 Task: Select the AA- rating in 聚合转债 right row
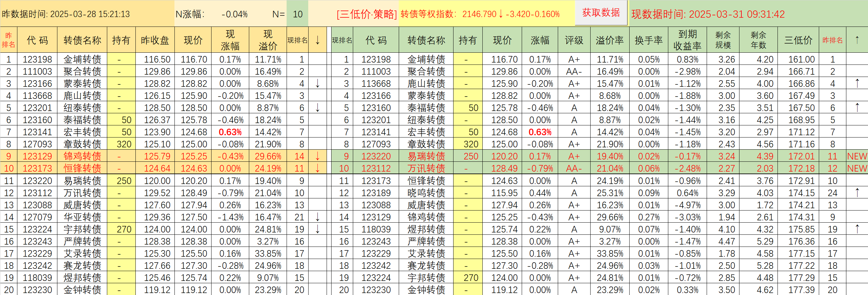574,71
